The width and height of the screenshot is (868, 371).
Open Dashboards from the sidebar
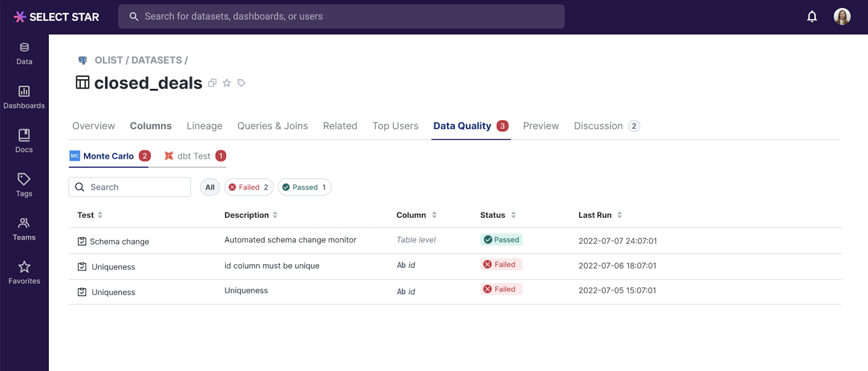[x=24, y=97]
